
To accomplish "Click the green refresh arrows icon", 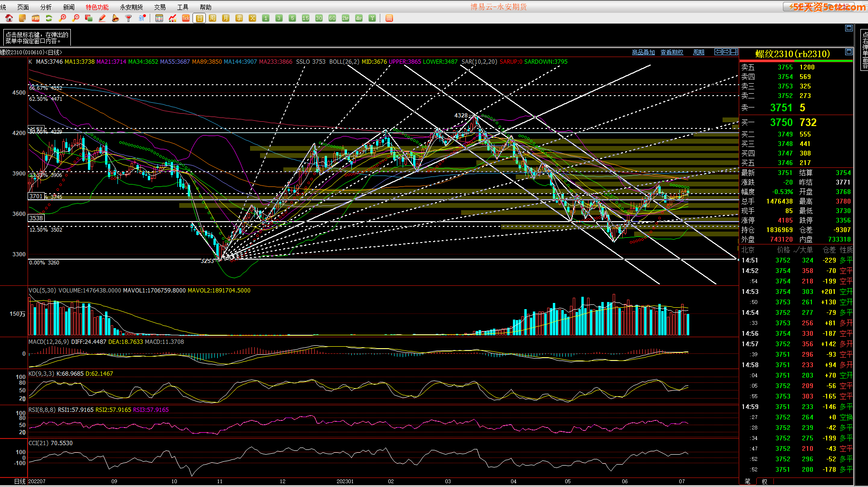I will point(48,18).
